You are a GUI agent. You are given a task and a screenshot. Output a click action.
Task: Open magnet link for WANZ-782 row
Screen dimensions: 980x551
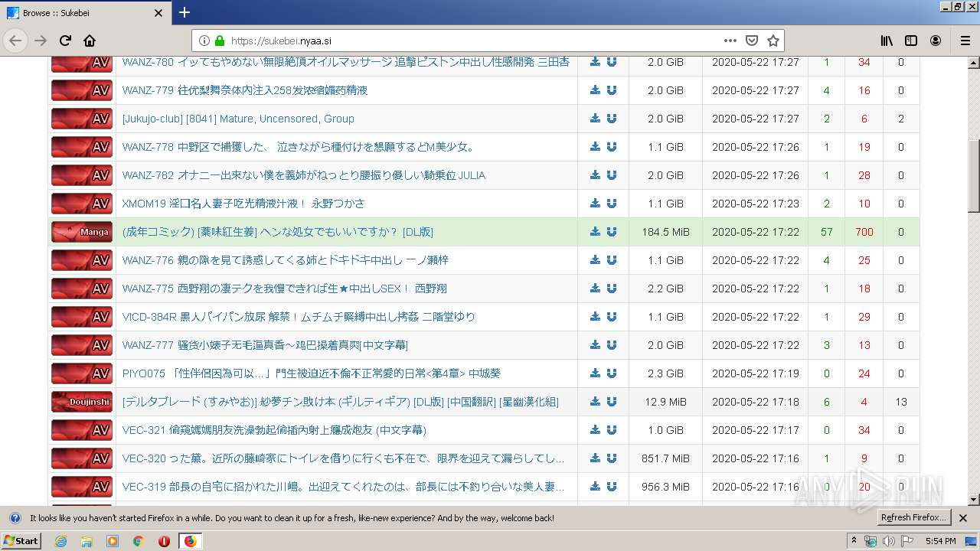coord(612,175)
